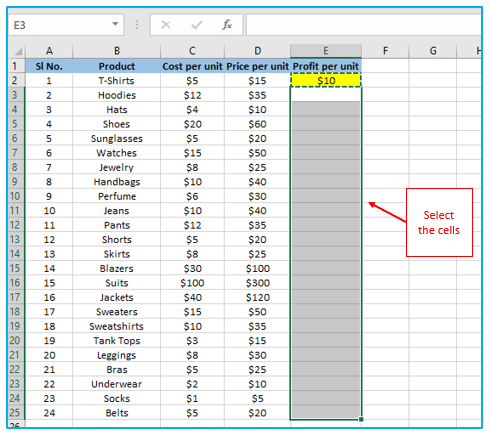Select column C header
The width and height of the screenshot is (490, 436).
[192, 51]
